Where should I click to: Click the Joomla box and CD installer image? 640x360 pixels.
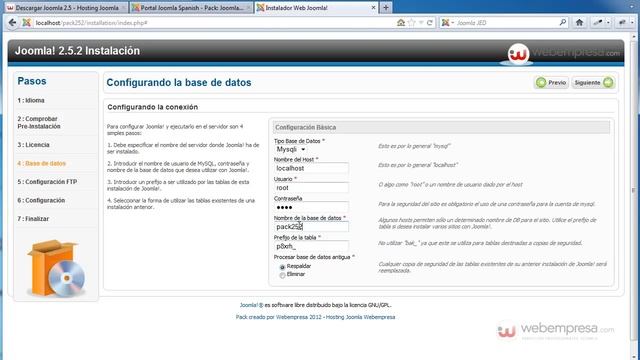click(x=56, y=268)
